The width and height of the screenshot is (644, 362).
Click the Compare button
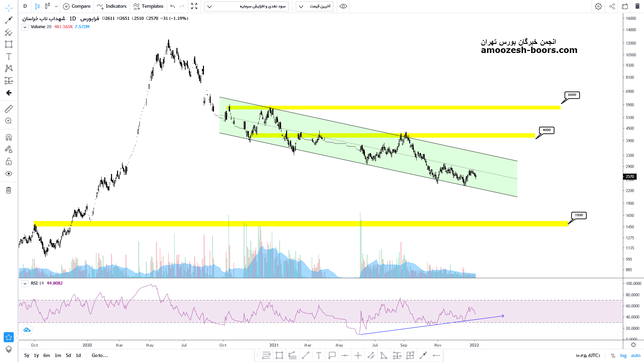click(x=77, y=6)
